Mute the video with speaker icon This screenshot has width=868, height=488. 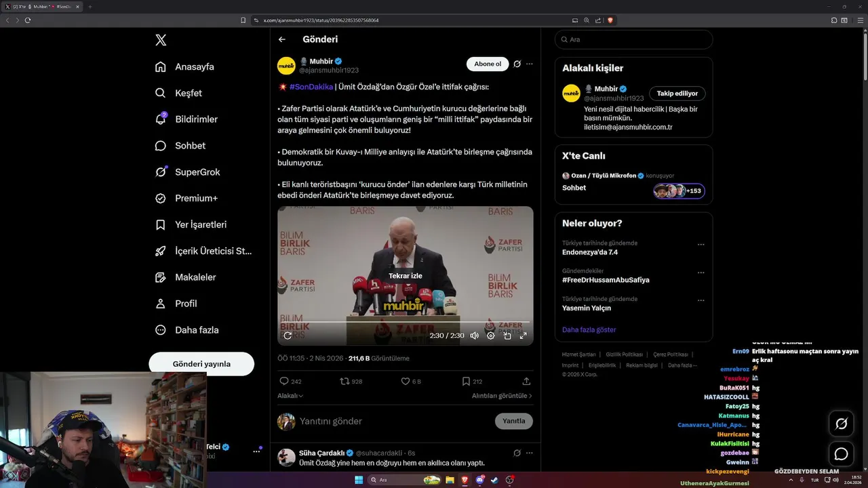[475, 335]
